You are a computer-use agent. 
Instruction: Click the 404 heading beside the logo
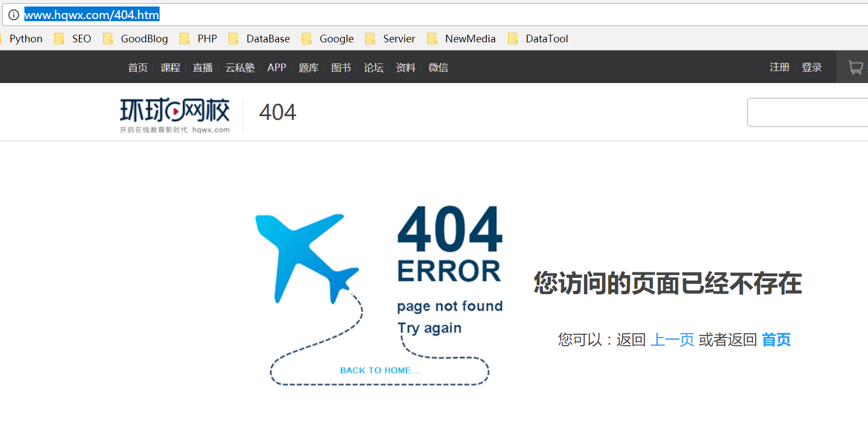click(277, 112)
